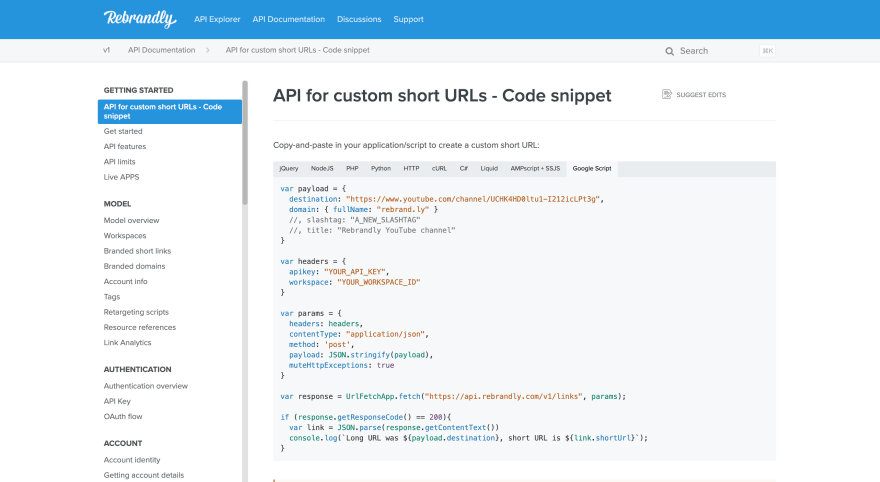Open the AMPscript + SSJS tab

click(535, 168)
